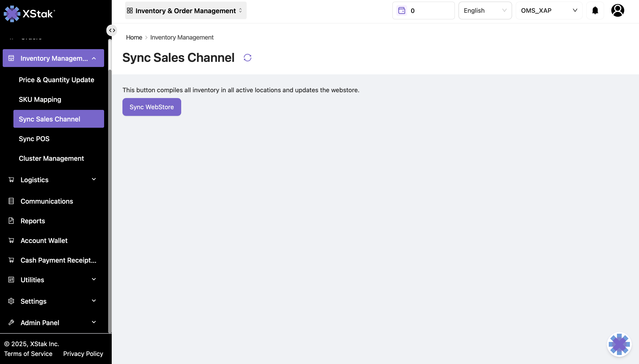Open the OMS_XAP account dropdown
Image resolution: width=639 pixels, height=364 pixels.
(x=549, y=10)
